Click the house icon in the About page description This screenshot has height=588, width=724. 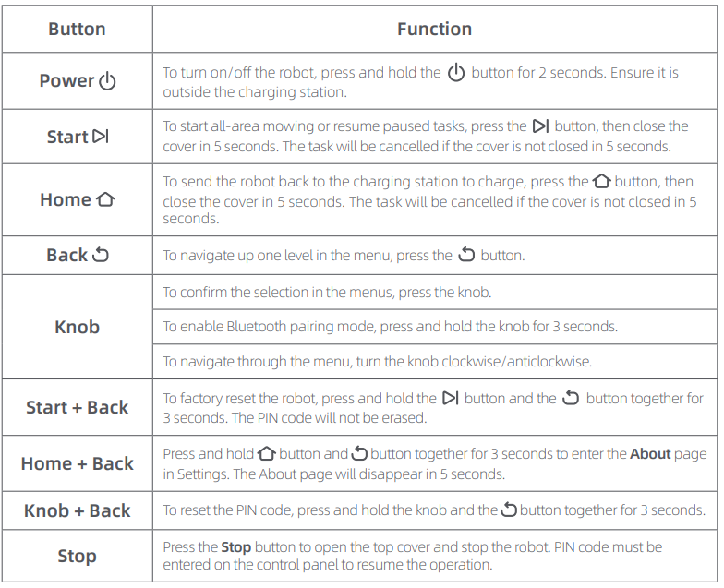[268, 454]
